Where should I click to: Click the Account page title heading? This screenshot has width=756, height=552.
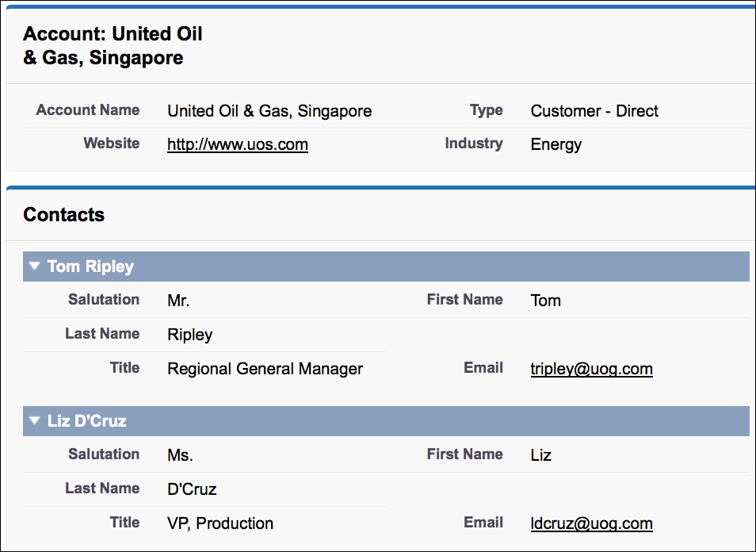113,45
